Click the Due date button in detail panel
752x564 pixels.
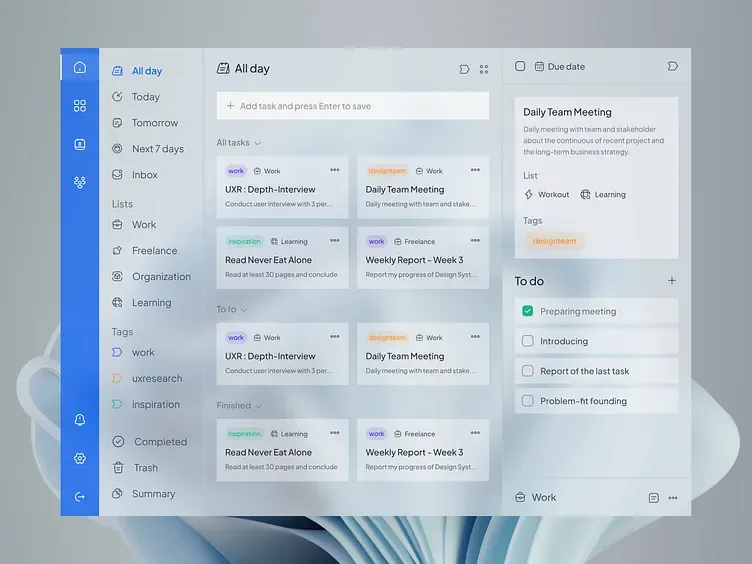coord(560,67)
